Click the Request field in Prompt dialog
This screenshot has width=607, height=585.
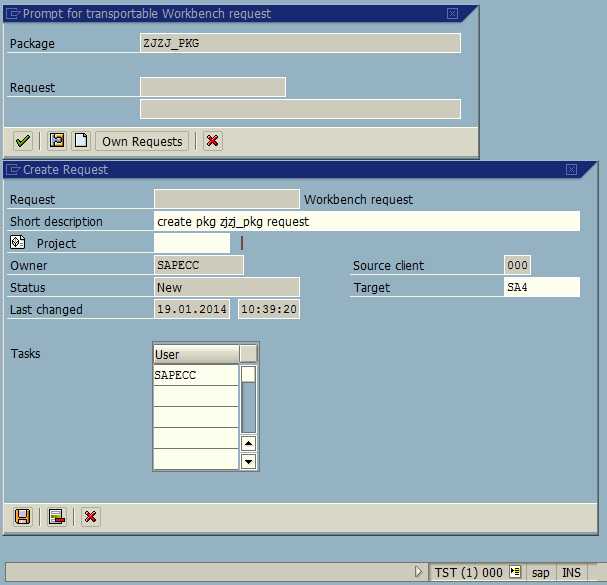point(213,87)
